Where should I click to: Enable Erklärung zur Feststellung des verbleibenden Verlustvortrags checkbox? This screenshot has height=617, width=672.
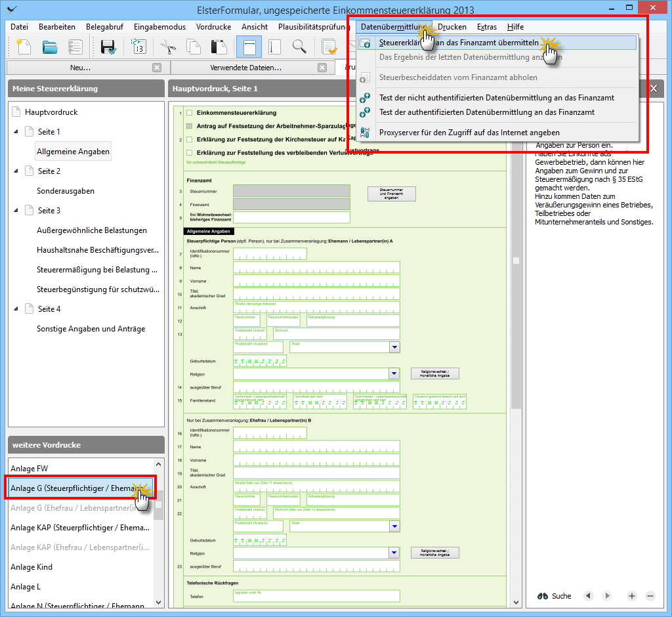coord(190,153)
